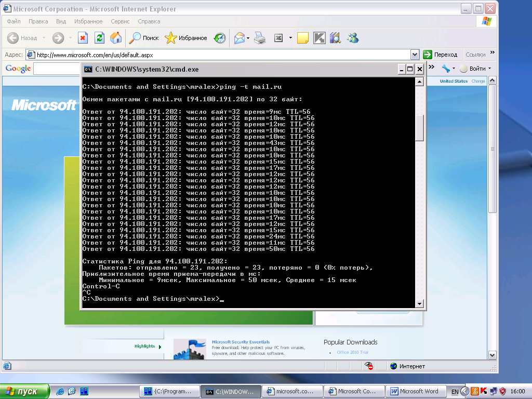Click the Microsoft logo on webpage
The height and width of the screenshot is (399, 532).
44,105
